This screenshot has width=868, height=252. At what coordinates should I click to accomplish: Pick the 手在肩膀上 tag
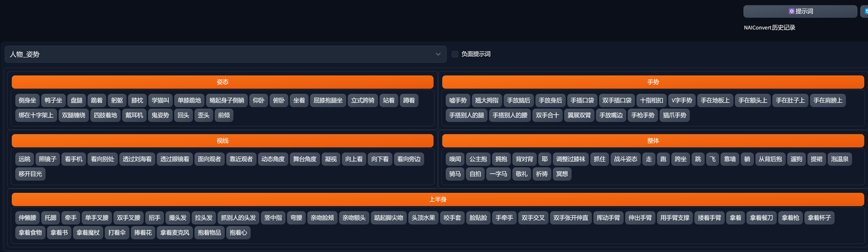coord(828,101)
